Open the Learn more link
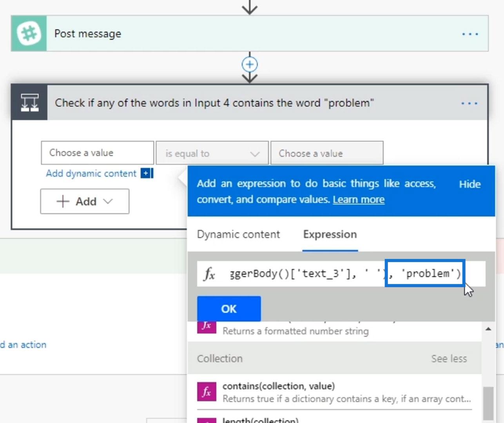The image size is (504, 423). 359,200
